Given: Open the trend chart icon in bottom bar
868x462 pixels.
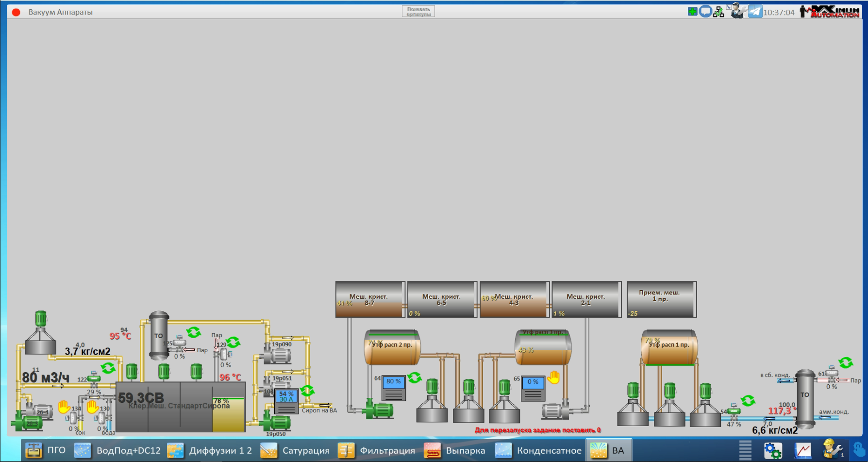Looking at the screenshot, I should pyautogui.click(x=802, y=450).
